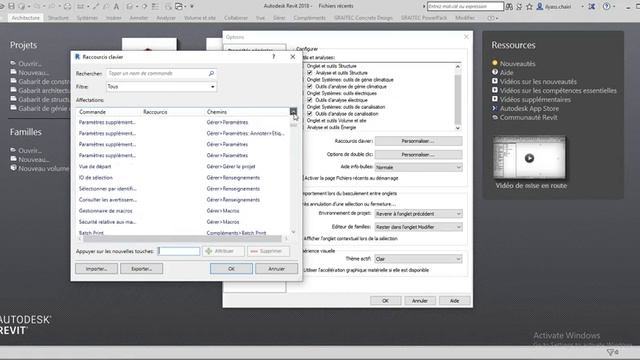Screen dimensions: 640x360
Task: Click OK in Raccourcis clavier dialog
Action: pyautogui.click(x=231, y=269)
